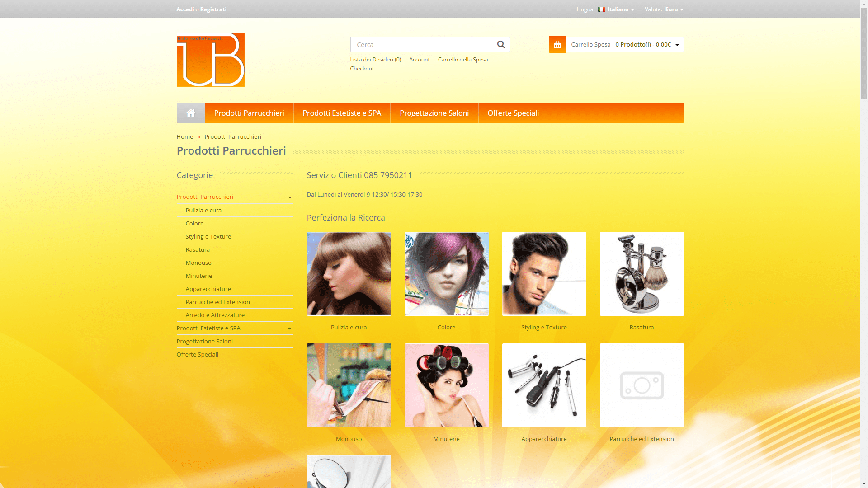Screen dimensions: 868x488
Task: Open the Carrello Spesa cart dropdown
Action: (624, 44)
